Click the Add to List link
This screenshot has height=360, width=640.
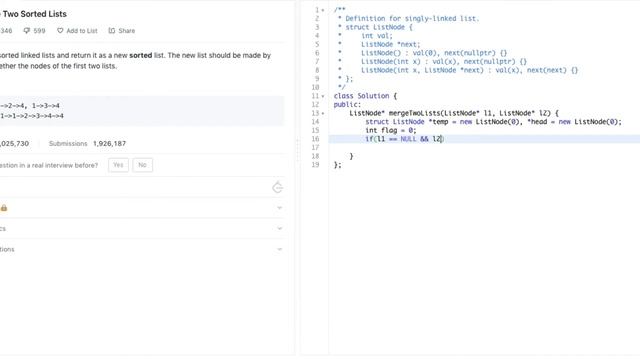click(82, 31)
